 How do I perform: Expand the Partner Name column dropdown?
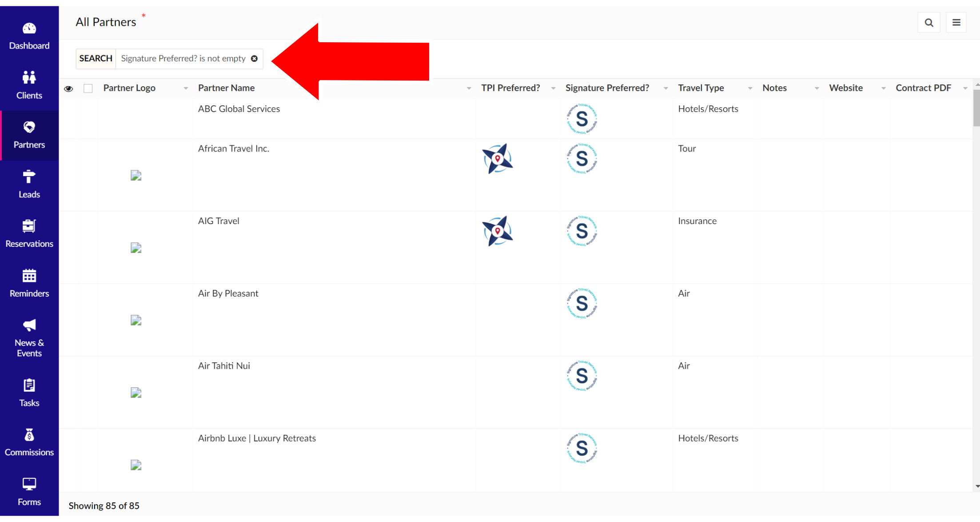(469, 88)
